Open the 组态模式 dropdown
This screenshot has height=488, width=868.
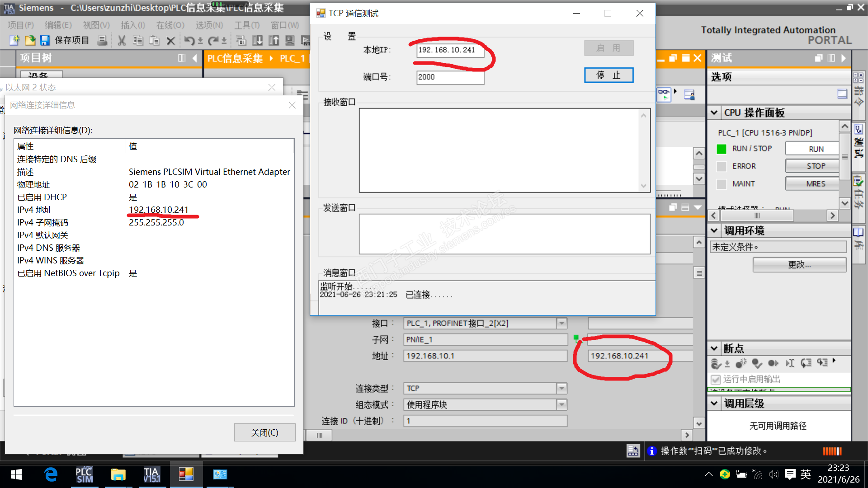point(561,404)
